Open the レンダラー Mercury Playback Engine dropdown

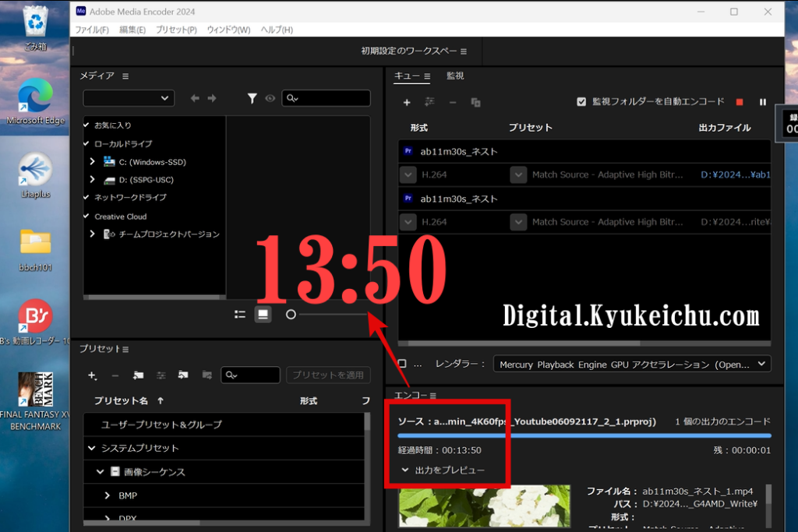pyautogui.click(x=632, y=365)
